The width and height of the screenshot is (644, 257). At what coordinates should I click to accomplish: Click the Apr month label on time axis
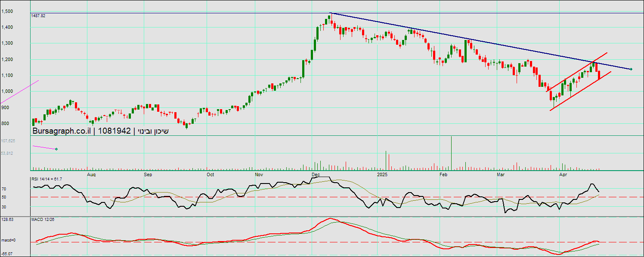[563, 175]
